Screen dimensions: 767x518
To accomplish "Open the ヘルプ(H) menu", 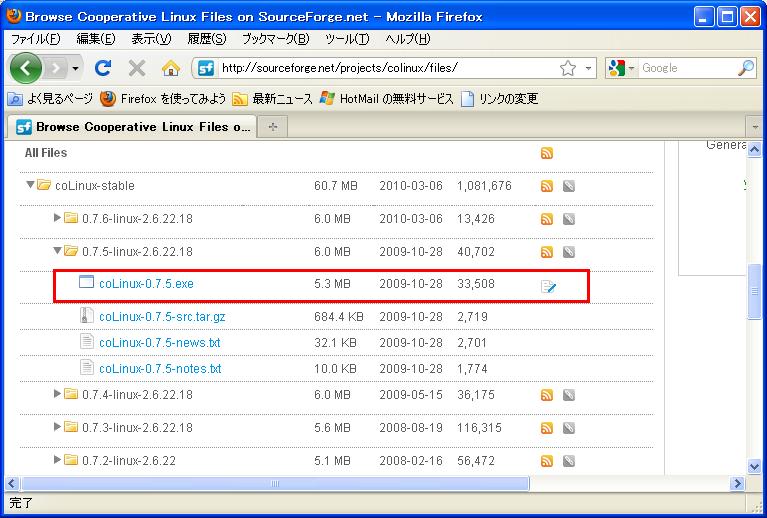I will pos(407,39).
